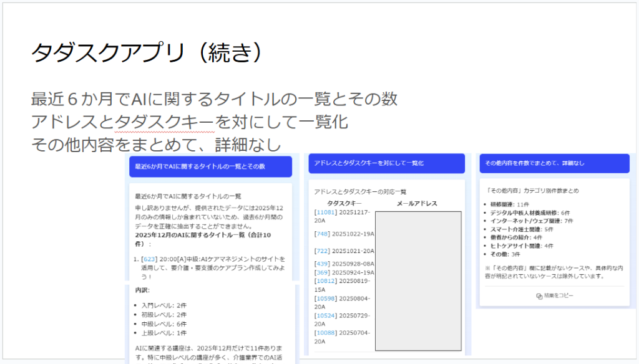Image resolution: width=639 pixels, height=364 pixels.
Task: Click the underlined word タダスクキー in the slide body
Action: pyautogui.click(x=165, y=122)
